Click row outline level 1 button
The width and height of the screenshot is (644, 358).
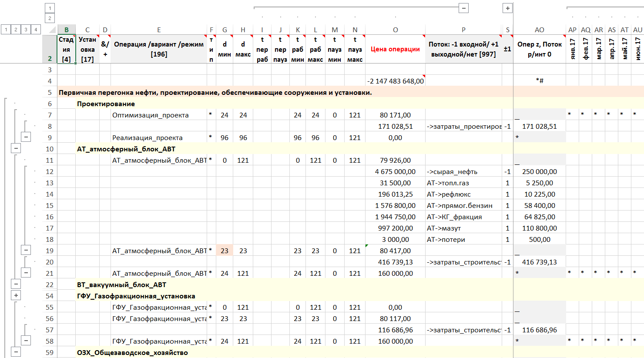tap(6, 30)
